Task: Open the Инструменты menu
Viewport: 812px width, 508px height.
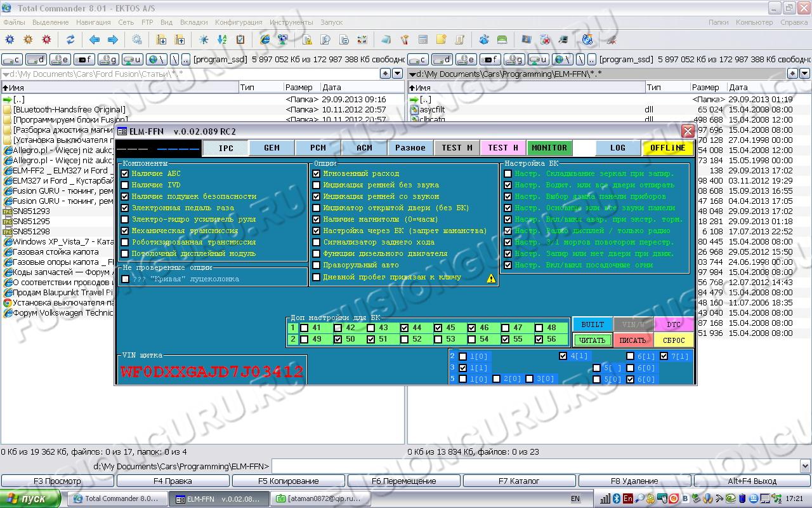Action: pos(291,22)
